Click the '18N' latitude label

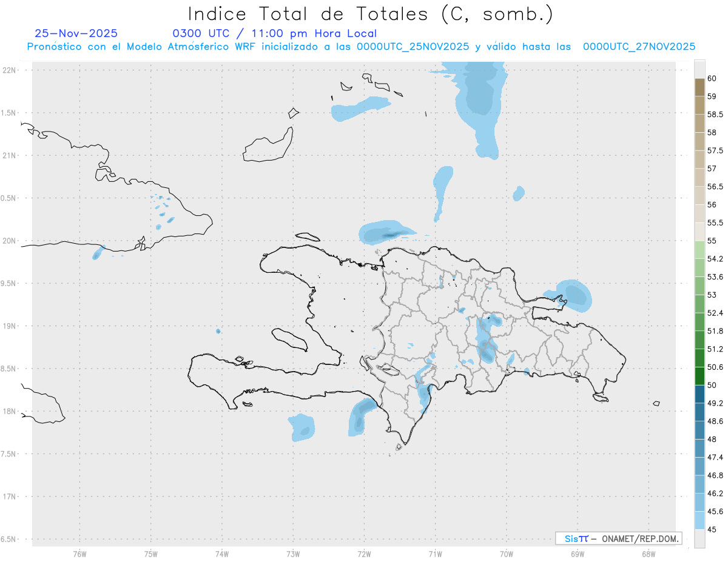[x=10, y=411]
